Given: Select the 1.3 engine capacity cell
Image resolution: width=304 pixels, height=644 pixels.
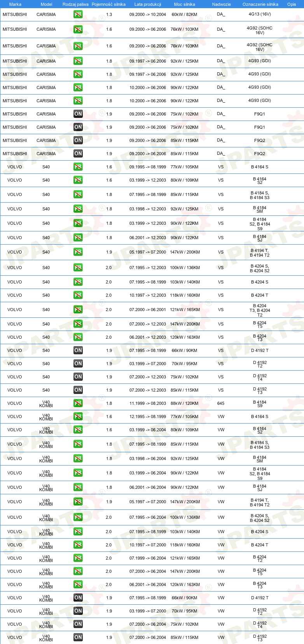Looking at the screenshot, I should coord(109,14).
